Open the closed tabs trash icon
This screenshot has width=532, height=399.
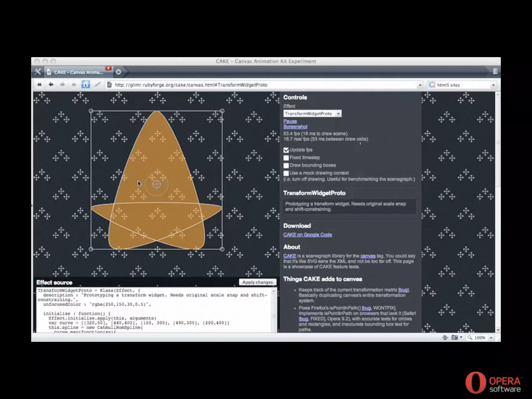[495, 71]
